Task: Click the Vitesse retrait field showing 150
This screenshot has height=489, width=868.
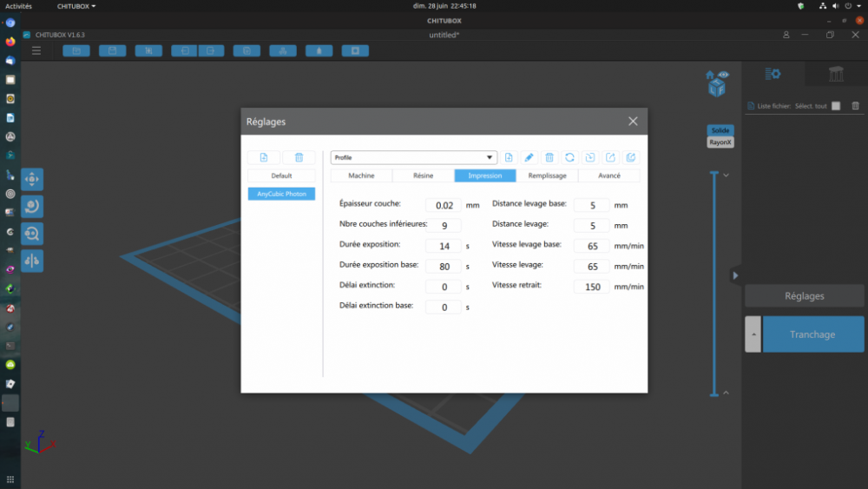Action: [x=592, y=287]
